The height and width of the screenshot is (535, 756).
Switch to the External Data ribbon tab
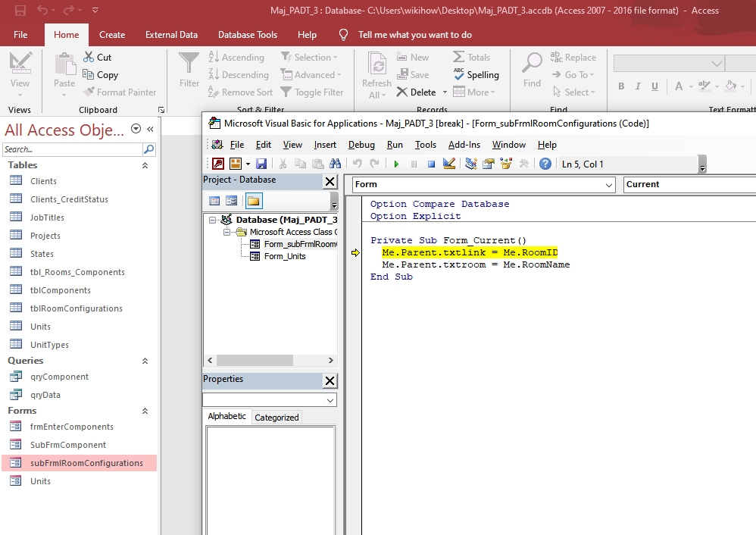pyautogui.click(x=172, y=35)
